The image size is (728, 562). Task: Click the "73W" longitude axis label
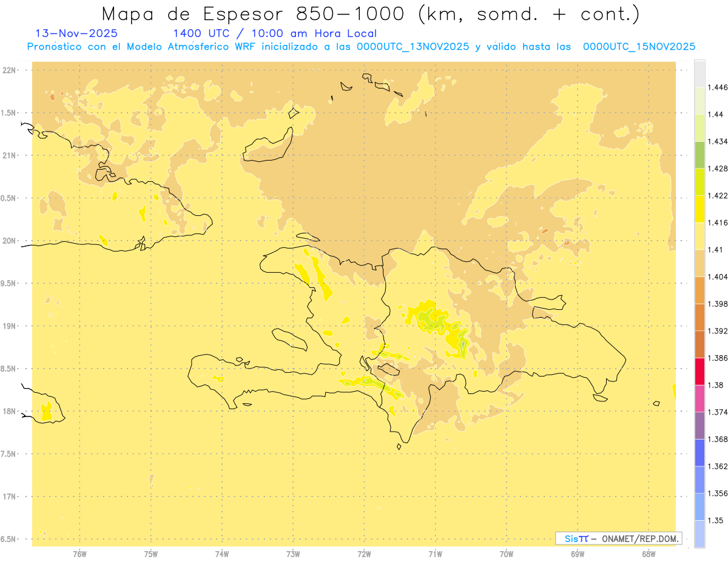pyautogui.click(x=293, y=554)
